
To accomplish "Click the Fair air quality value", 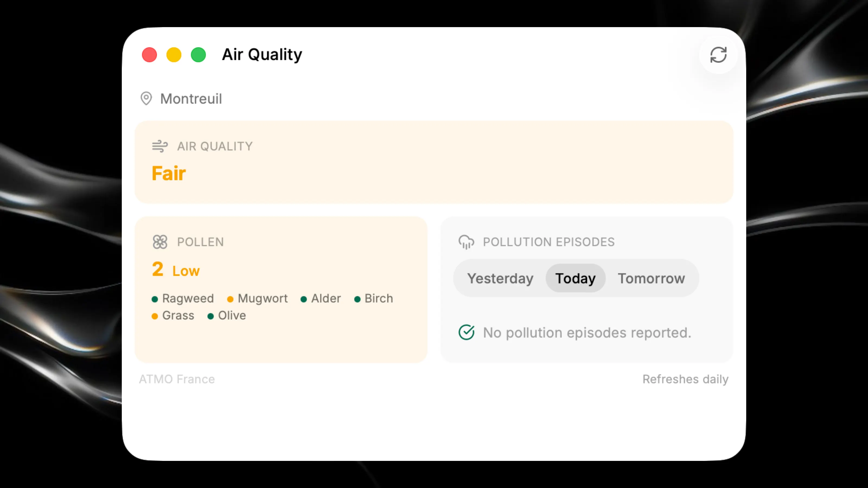I will (168, 174).
